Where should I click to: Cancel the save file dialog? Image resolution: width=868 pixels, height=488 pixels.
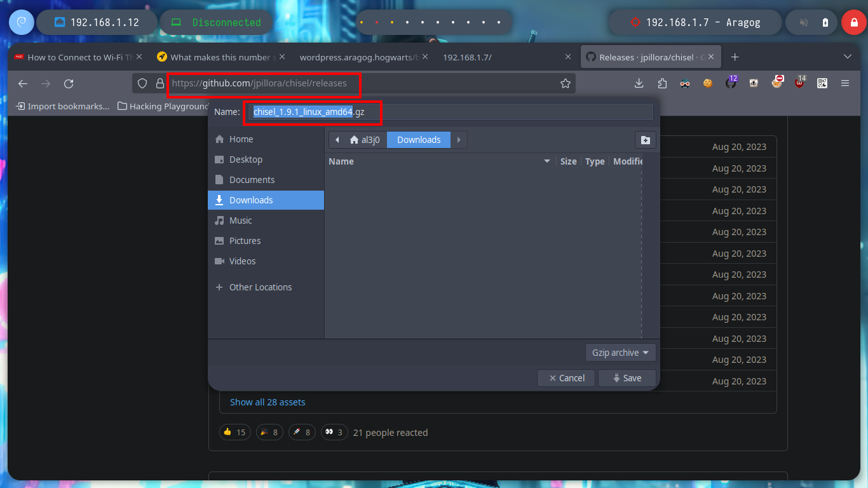click(566, 378)
